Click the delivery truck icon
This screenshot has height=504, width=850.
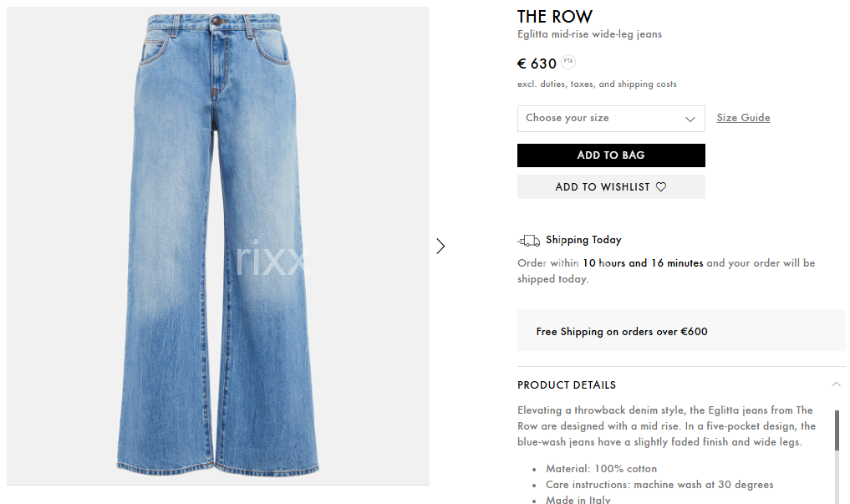click(528, 241)
